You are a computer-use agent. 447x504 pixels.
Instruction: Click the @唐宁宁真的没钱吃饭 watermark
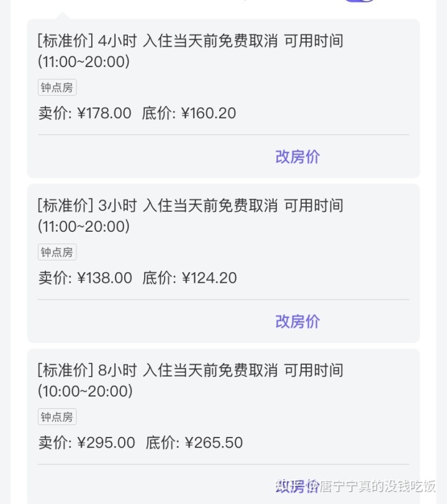point(371,486)
